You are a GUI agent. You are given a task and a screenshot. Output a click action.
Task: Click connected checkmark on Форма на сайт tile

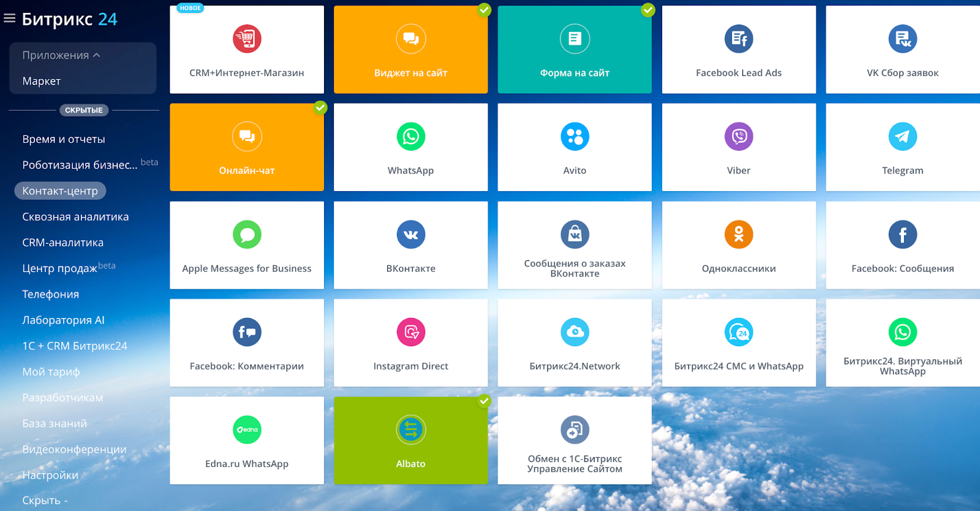click(x=648, y=9)
